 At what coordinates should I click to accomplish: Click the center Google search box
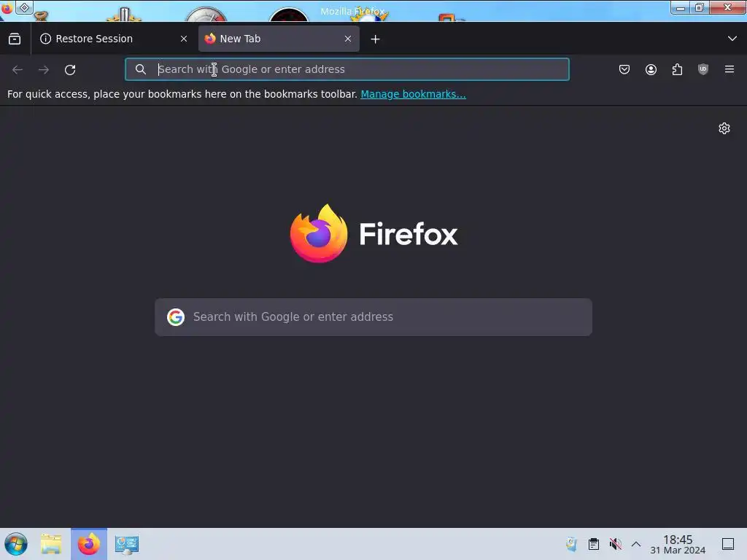pyautogui.click(x=373, y=317)
